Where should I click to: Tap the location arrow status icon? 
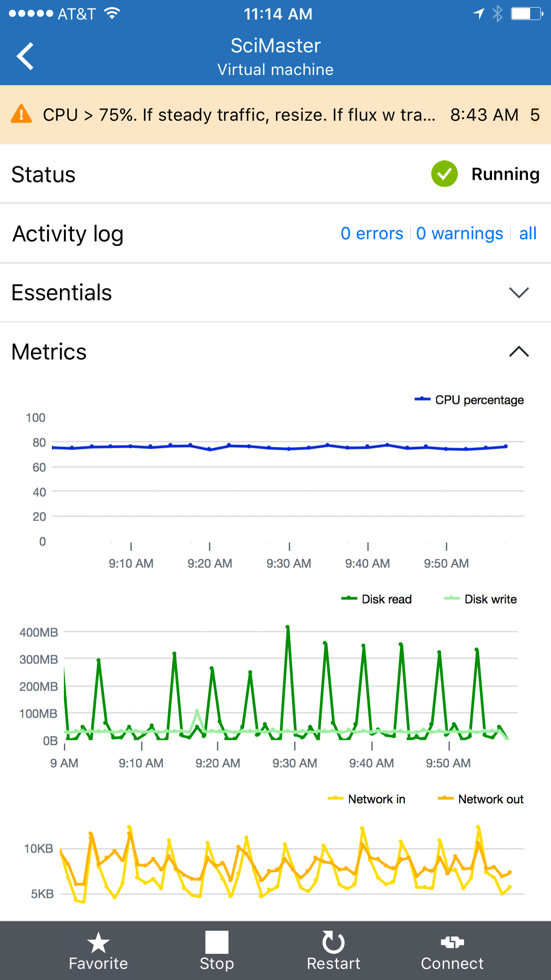479,14
